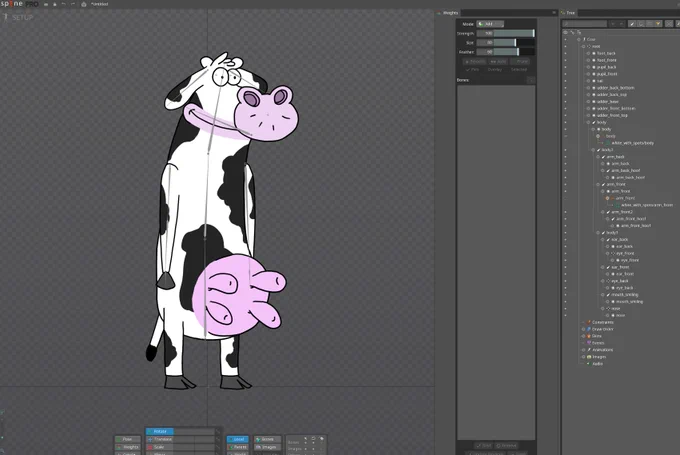Click the Bind button below bones list
Screen dimensions: 680x455
point(484,445)
